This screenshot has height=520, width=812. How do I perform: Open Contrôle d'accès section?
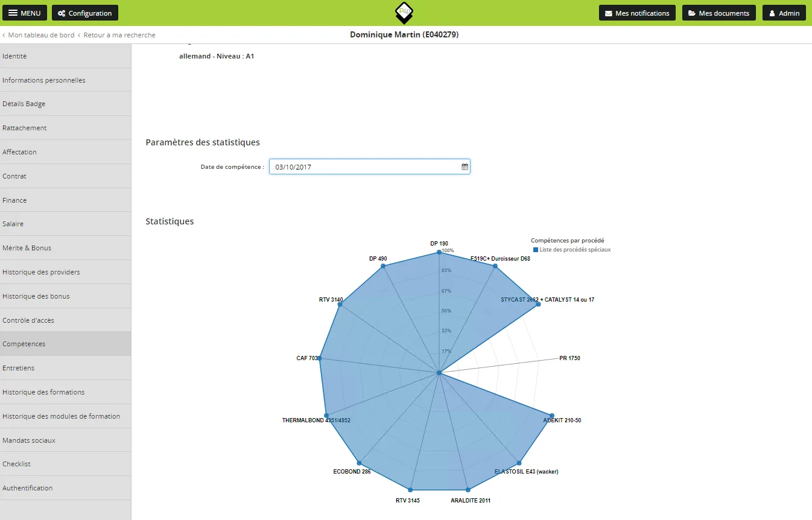tap(65, 320)
